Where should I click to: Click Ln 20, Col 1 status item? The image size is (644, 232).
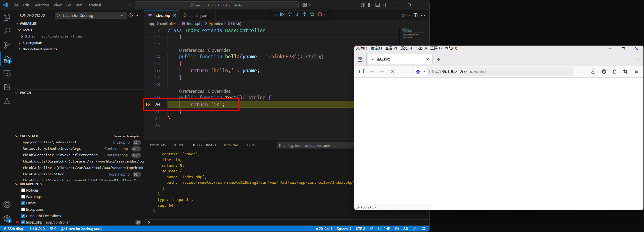click(323, 229)
